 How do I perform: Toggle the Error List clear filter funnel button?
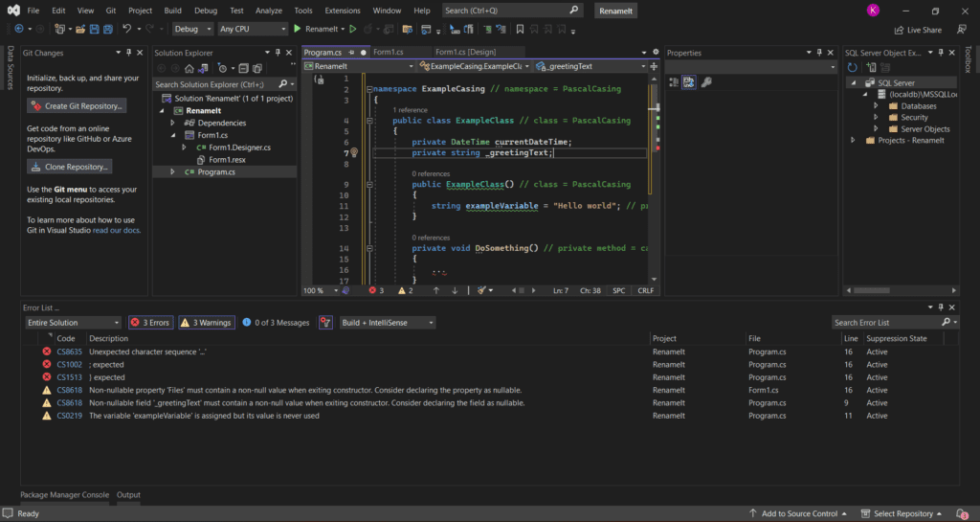pyautogui.click(x=325, y=323)
